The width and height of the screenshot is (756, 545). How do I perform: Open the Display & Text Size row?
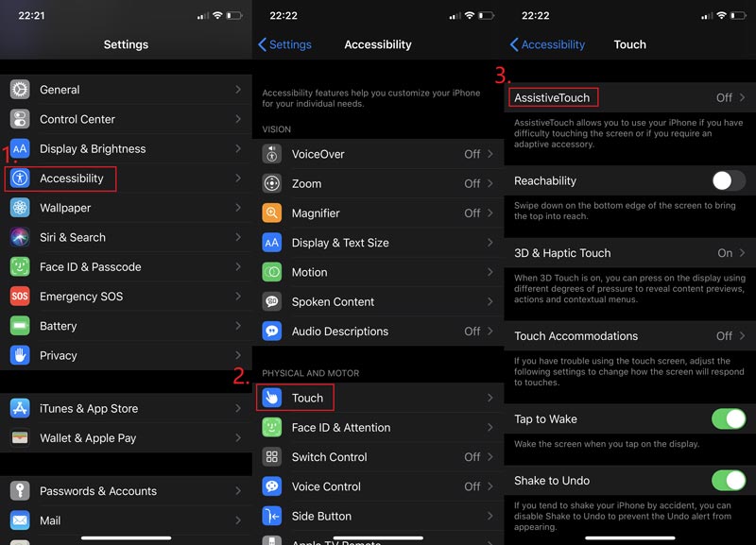378,243
